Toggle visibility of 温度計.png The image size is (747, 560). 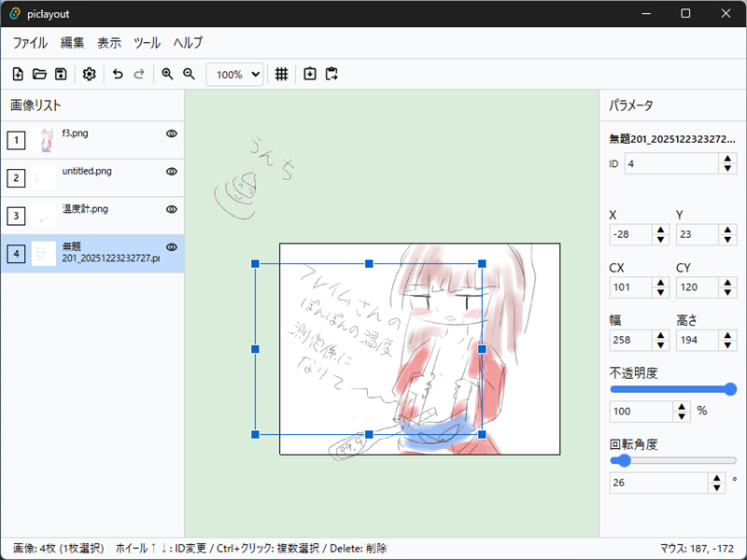(x=172, y=209)
